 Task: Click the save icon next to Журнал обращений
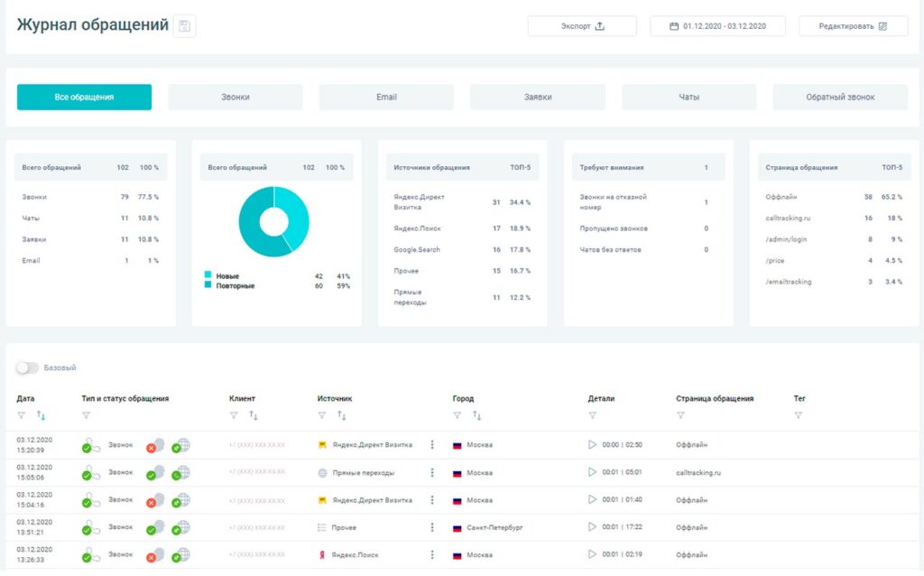coord(185,26)
